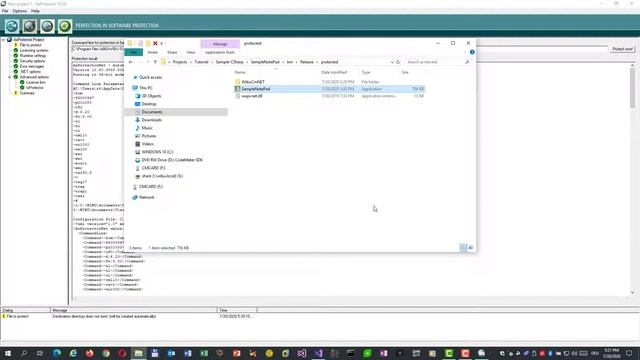Open DVD RW Drive CodeMeter SDK
Screen dimensions: 640x360
point(172,160)
